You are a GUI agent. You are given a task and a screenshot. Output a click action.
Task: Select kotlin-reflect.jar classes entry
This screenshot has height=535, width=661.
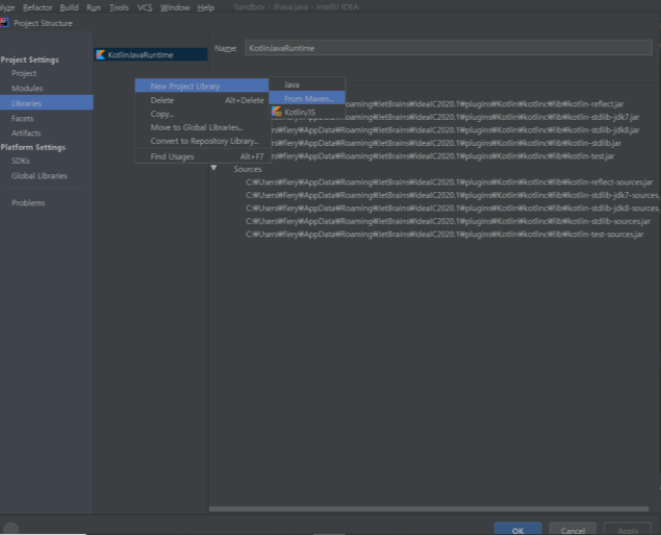coord(484,104)
